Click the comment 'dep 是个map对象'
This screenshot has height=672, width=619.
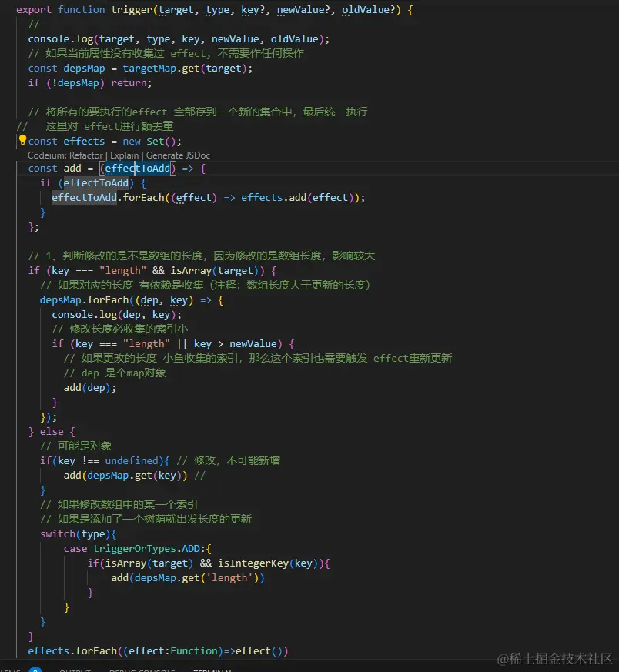pos(115,373)
